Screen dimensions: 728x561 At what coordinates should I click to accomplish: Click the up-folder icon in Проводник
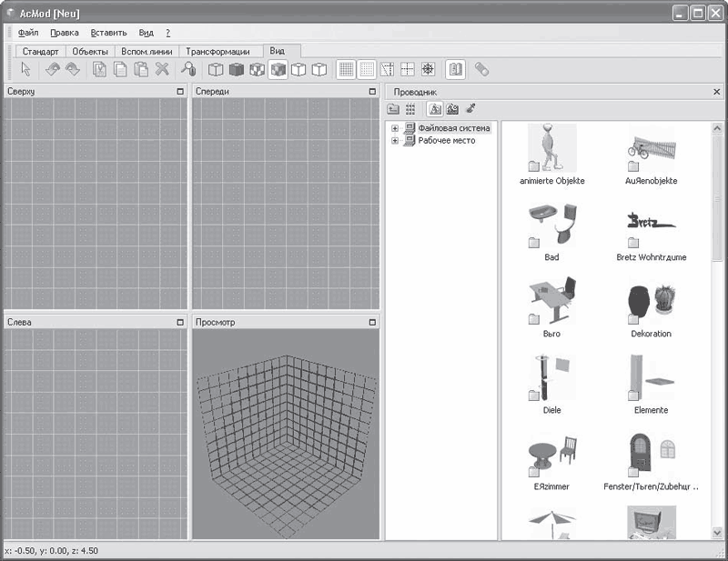[x=393, y=108]
